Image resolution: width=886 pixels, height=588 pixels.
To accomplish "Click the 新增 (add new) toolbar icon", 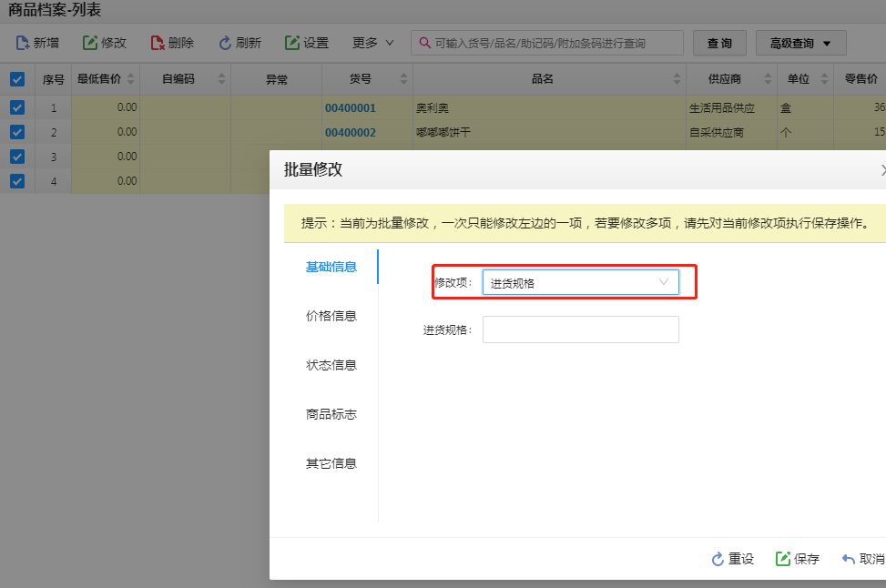I will [x=23, y=43].
